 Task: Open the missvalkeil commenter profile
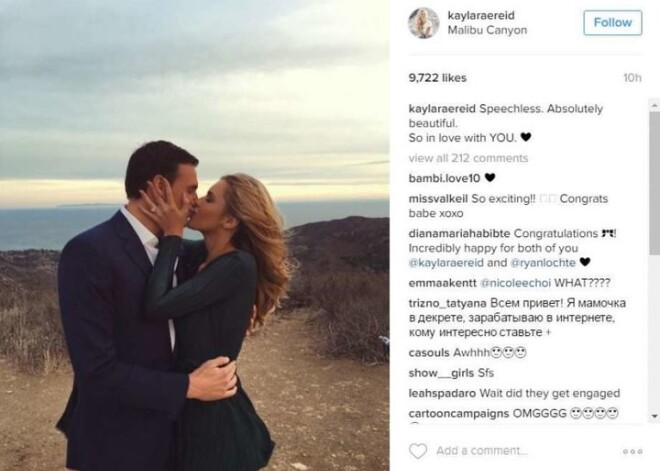tap(441, 198)
